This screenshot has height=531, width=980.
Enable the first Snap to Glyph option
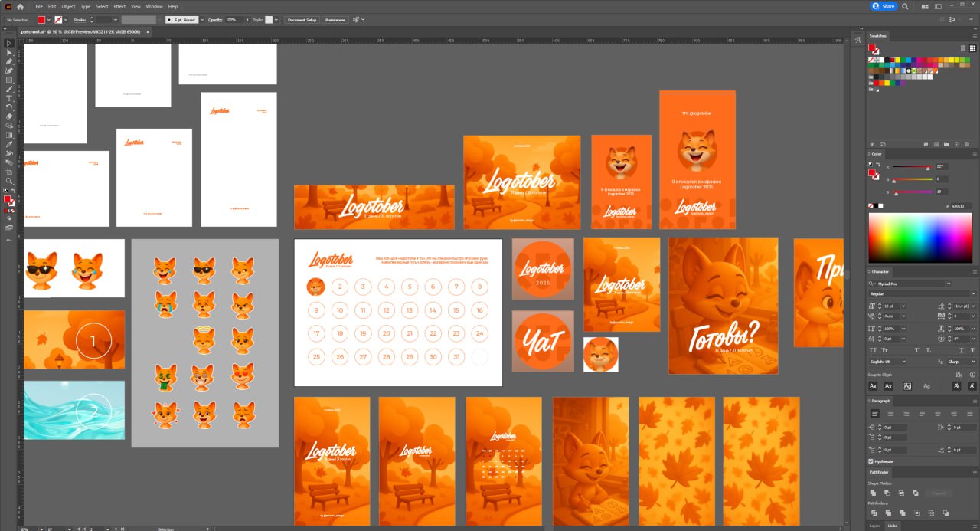(874, 386)
